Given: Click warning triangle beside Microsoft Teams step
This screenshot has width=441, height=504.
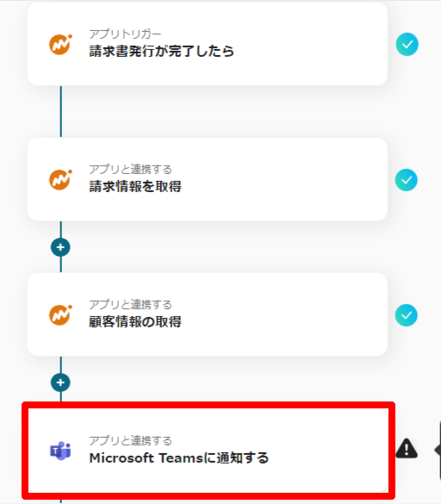Looking at the screenshot, I should point(407,448).
